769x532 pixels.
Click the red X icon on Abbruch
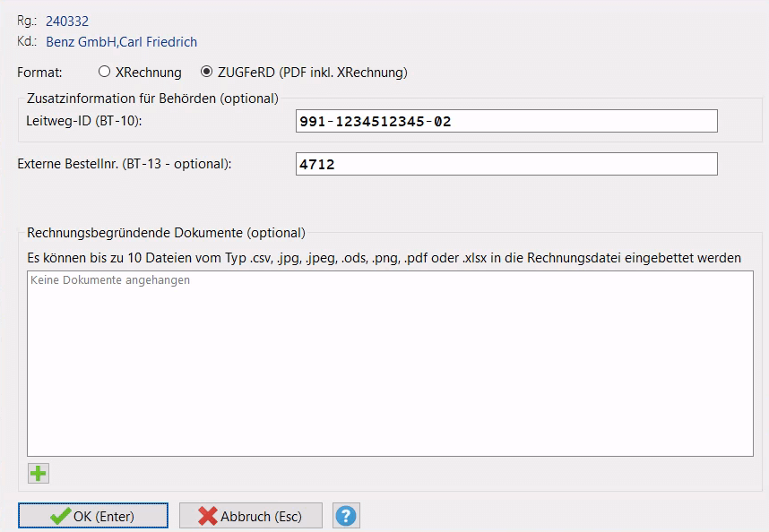(x=208, y=516)
